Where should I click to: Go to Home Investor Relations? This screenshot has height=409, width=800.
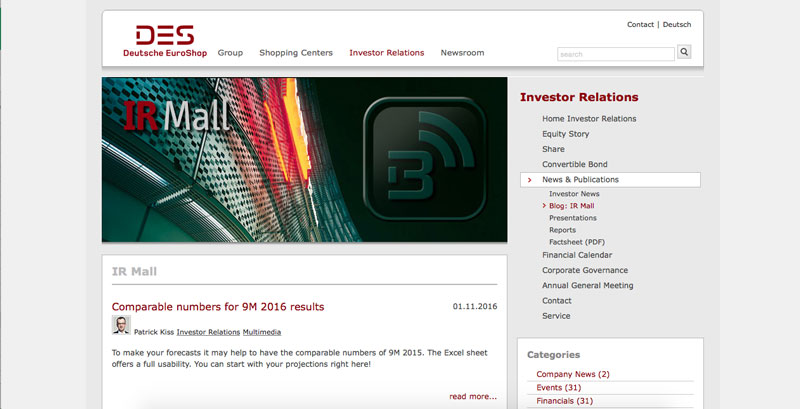[589, 118]
